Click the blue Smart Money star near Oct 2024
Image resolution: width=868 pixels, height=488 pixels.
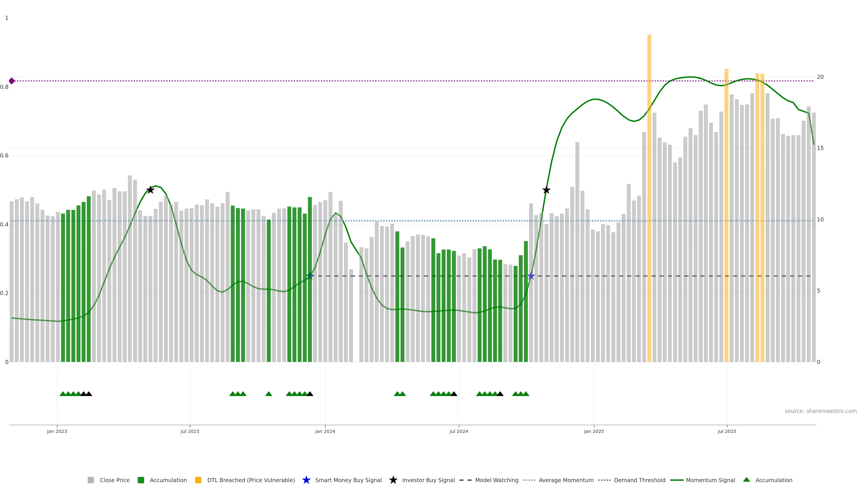tap(531, 276)
